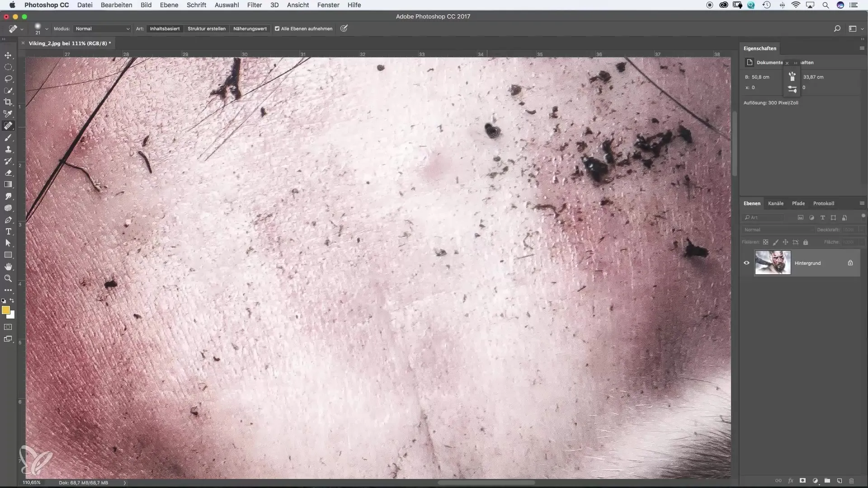Click the Hintergrund layer thumbnail

click(773, 263)
